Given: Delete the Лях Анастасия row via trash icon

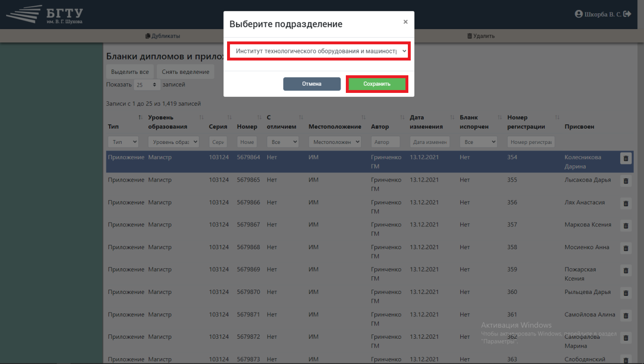Looking at the screenshot, I should 626,203.
